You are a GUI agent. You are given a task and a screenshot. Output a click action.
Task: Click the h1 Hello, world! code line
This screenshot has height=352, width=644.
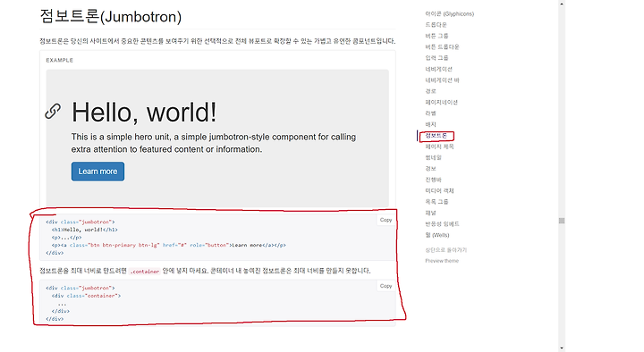85,230
